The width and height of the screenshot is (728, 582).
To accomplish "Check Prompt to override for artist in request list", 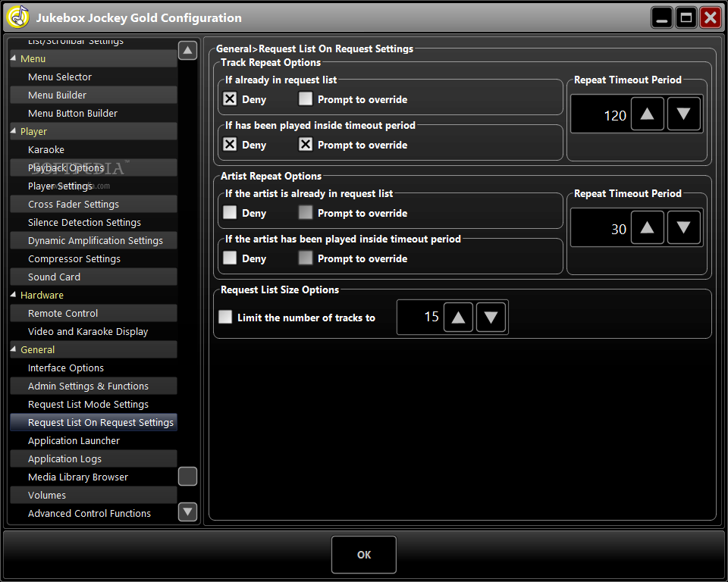I will pos(306,212).
